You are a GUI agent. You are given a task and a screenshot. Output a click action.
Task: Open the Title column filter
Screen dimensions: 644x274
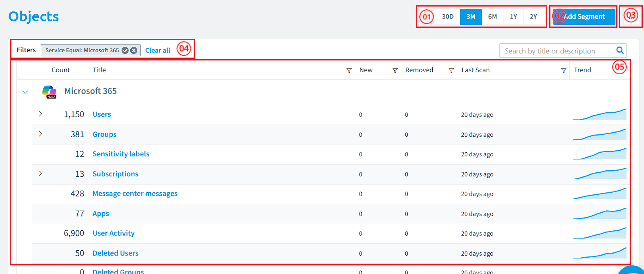tap(349, 70)
